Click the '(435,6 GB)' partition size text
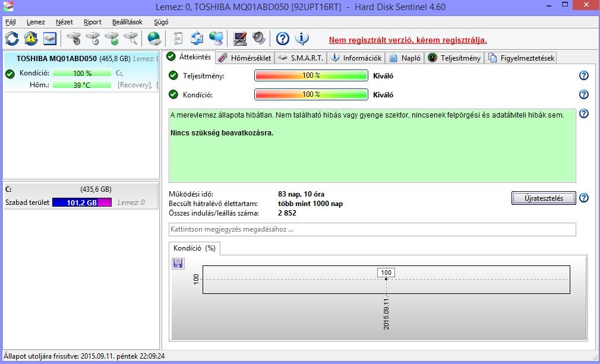The width and height of the screenshot is (600, 364). tap(96, 189)
